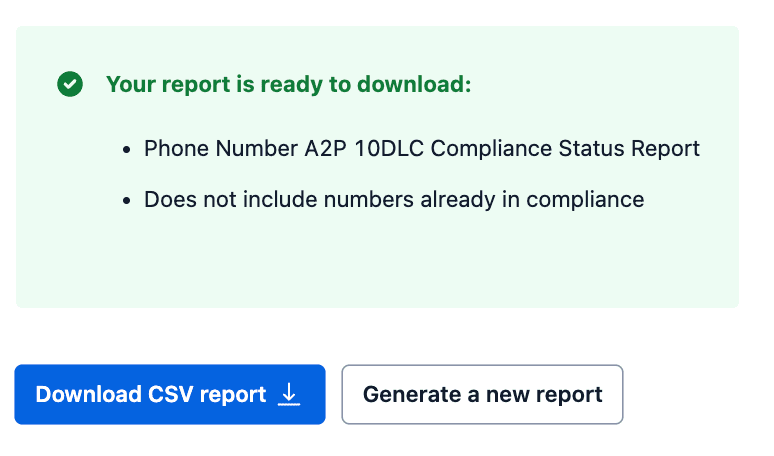
Task: Click the bullet before 'Phone Number A2P'
Action: tap(127, 150)
